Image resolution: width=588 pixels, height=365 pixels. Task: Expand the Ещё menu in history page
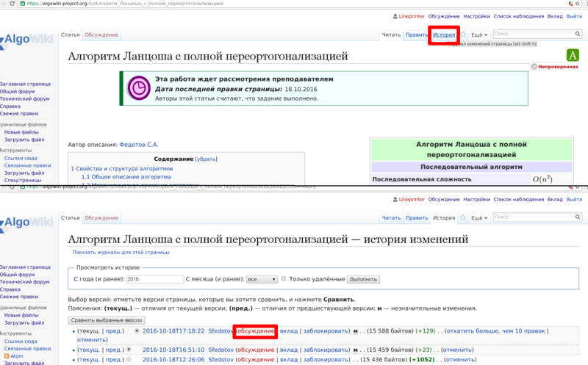click(479, 217)
